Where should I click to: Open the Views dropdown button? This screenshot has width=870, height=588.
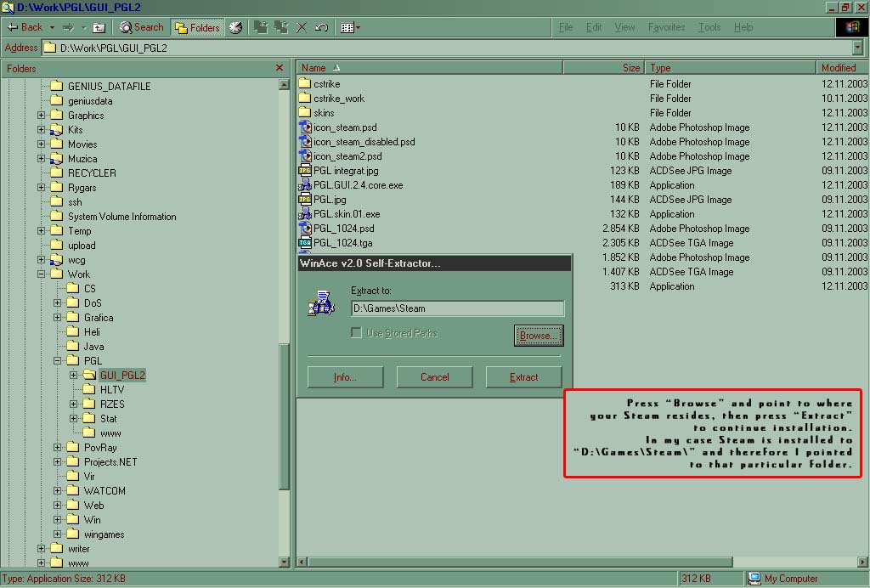tap(350, 27)
